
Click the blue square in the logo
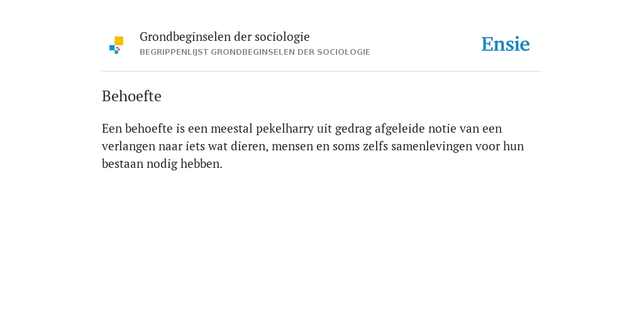click(112, 48)
